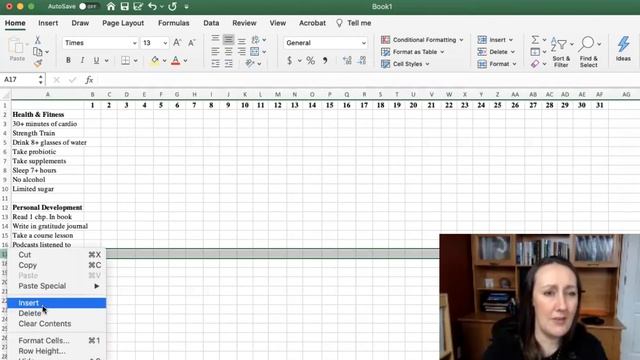Viewport: 640px width, 360px height.
Task: Apply the red font color A
Action: point(176,60)
